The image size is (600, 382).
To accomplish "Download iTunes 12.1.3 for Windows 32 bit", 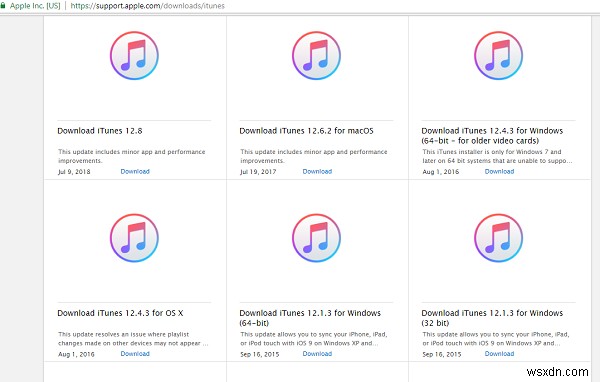I will click(499, 354).
